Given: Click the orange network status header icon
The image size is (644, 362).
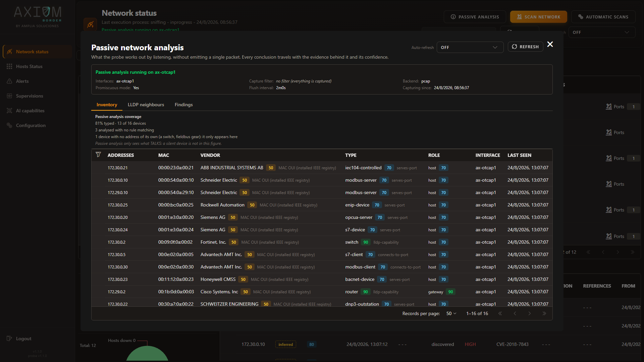Looking at the screenshot, I should pyautogui.click(x=90, y=24).
